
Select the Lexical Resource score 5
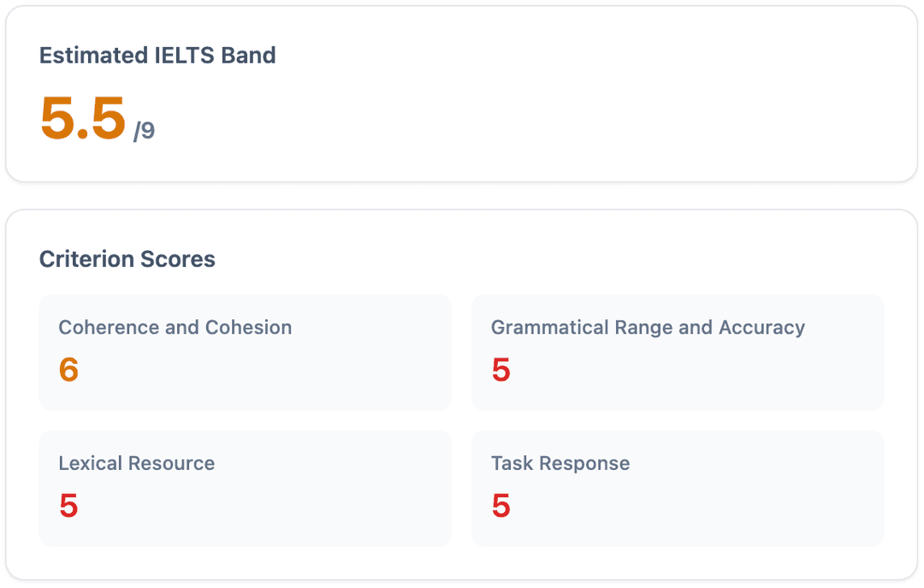click(x=69, y=506)
